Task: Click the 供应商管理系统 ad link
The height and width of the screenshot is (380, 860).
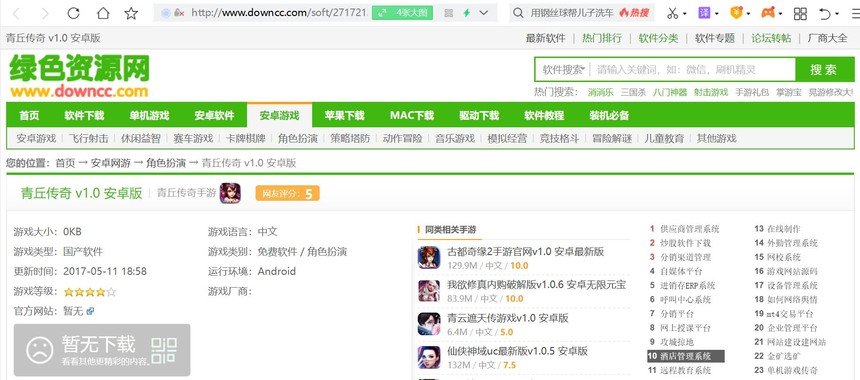Action: 689,229
